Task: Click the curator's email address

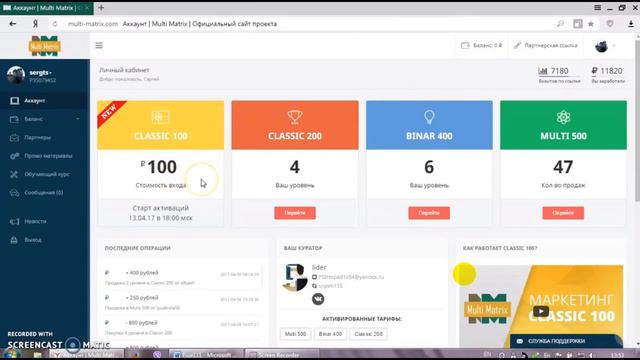Action: tap(351, 277)
